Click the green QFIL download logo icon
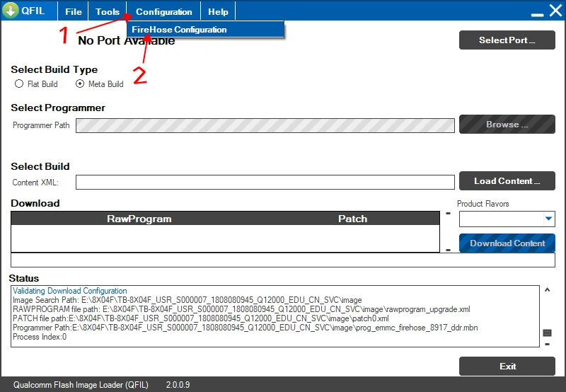This screenshot has height=392, width=566. (x=11, y=11)
